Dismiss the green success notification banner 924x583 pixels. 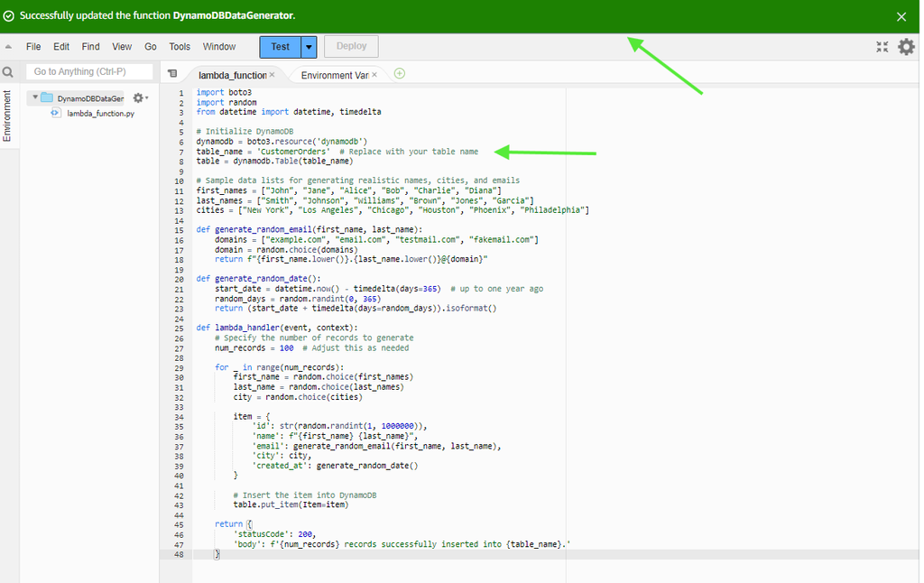click(901, 16)
